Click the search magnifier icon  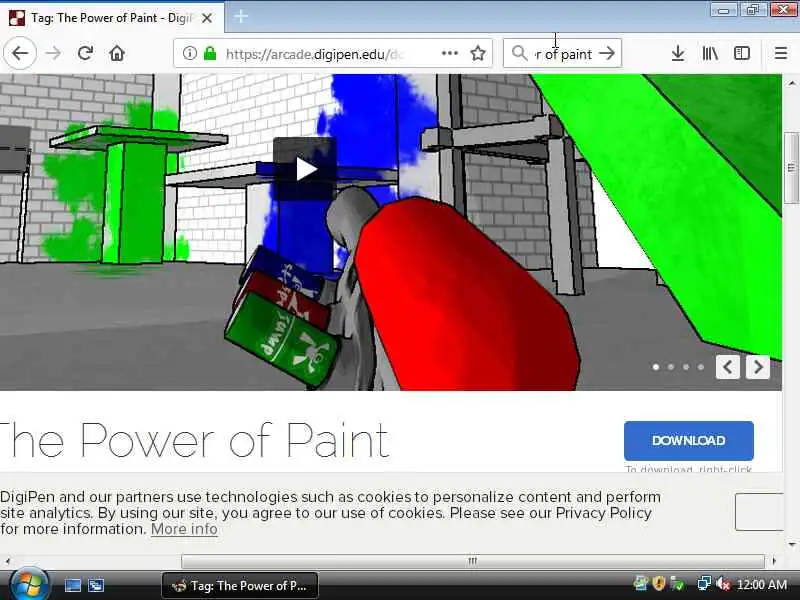(x=519, y=53)
